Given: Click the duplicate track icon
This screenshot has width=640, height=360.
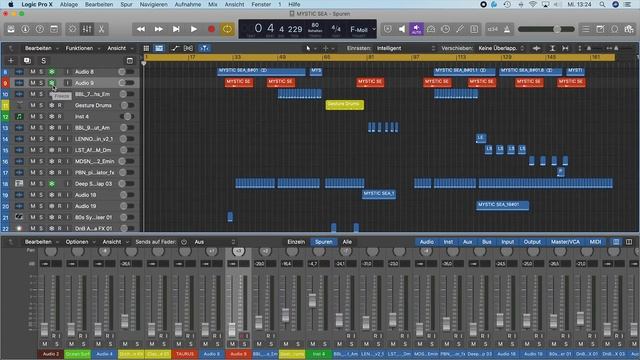Looking at the screenshot, I should [x=27, y=61].
